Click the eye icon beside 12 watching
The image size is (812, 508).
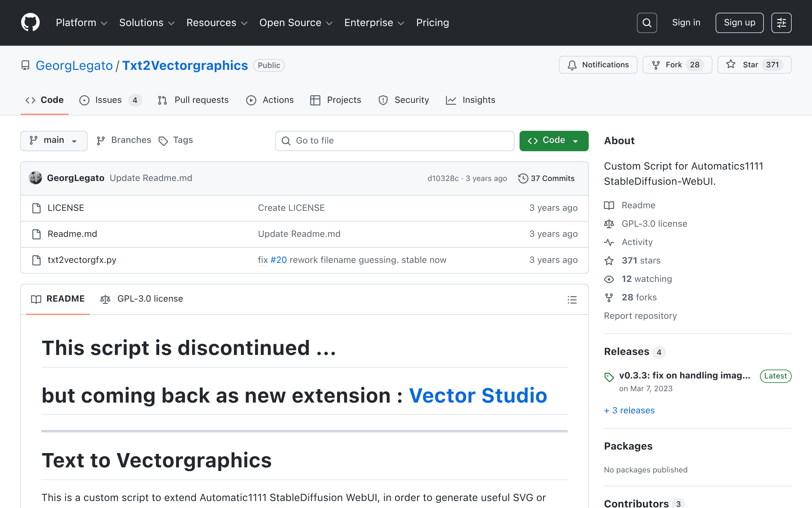pos(609,279)
